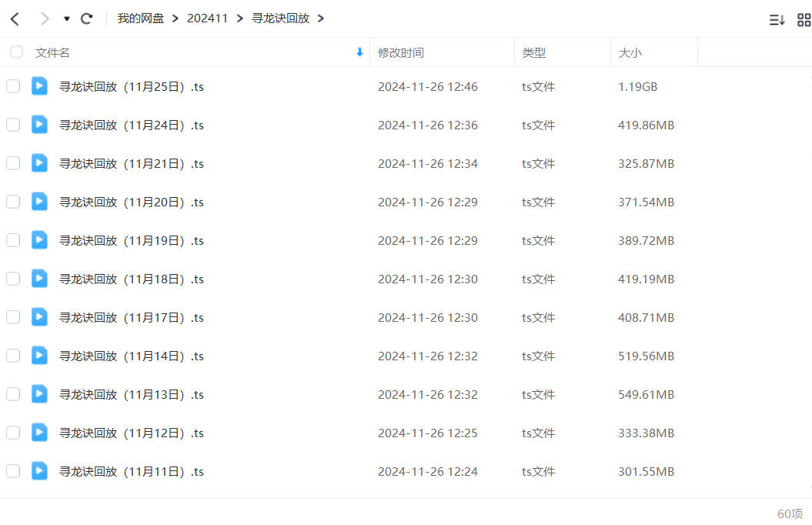This screenshot has height=525, width=812.
Task: Expand the chevron after 202411
Action: 240,18
